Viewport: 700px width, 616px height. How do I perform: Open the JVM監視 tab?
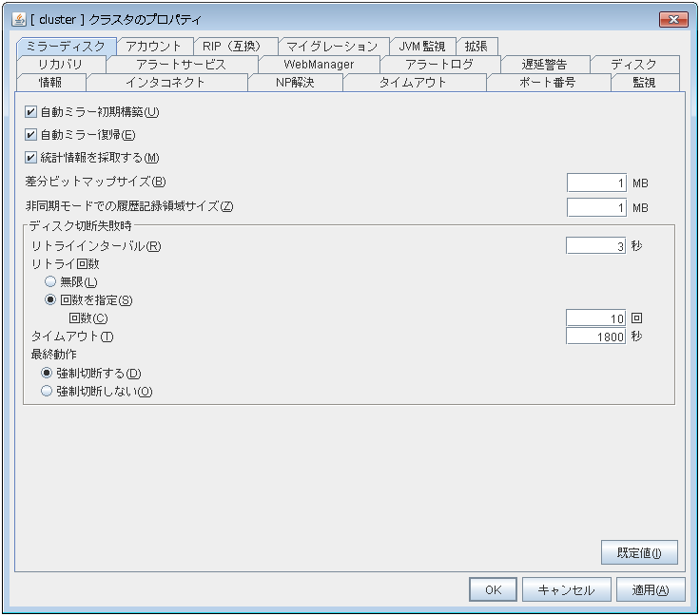[422, 47]
